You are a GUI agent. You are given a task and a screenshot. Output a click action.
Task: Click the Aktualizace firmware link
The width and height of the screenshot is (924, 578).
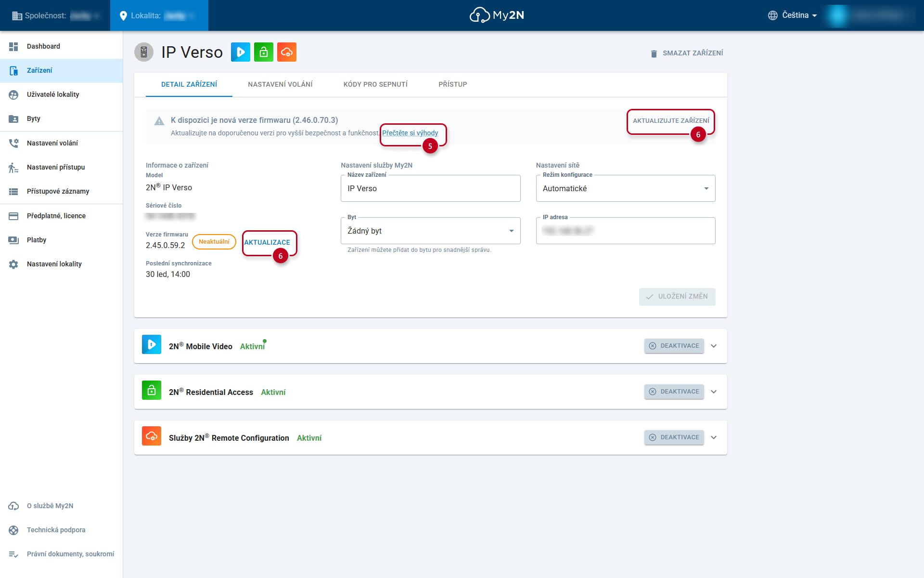[267, 242]
